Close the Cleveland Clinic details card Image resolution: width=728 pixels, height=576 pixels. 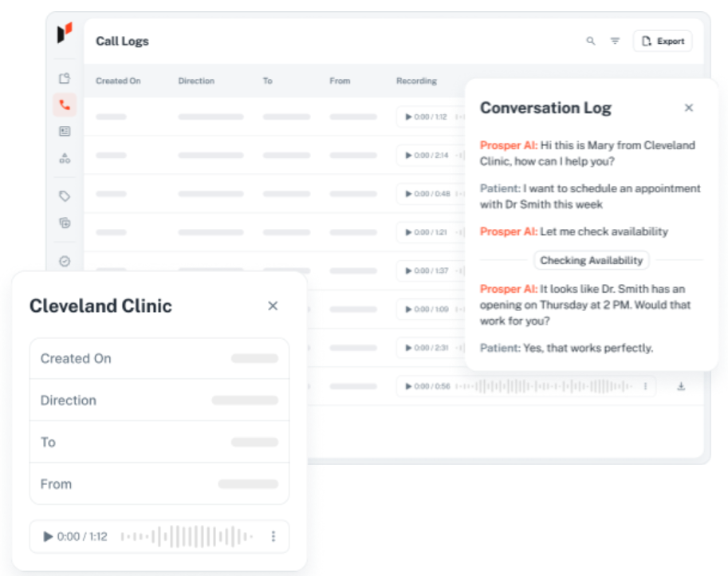[x=273, y=306]
